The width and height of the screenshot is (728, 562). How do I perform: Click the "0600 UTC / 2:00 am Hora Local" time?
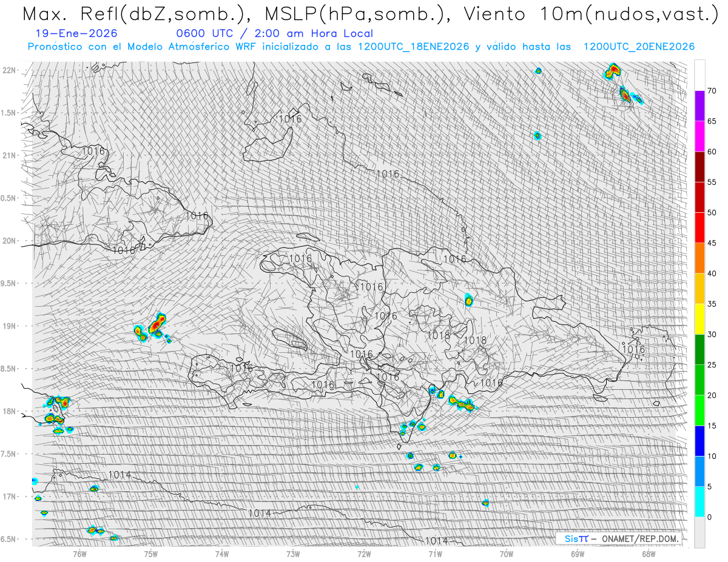[x=275, y=34]
